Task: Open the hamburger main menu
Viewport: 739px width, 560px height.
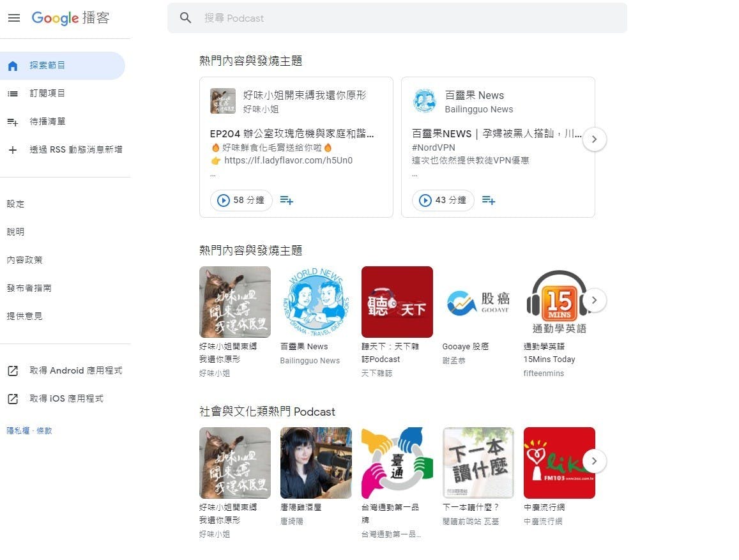Action: pyautogui.click(x=14, y=18)
